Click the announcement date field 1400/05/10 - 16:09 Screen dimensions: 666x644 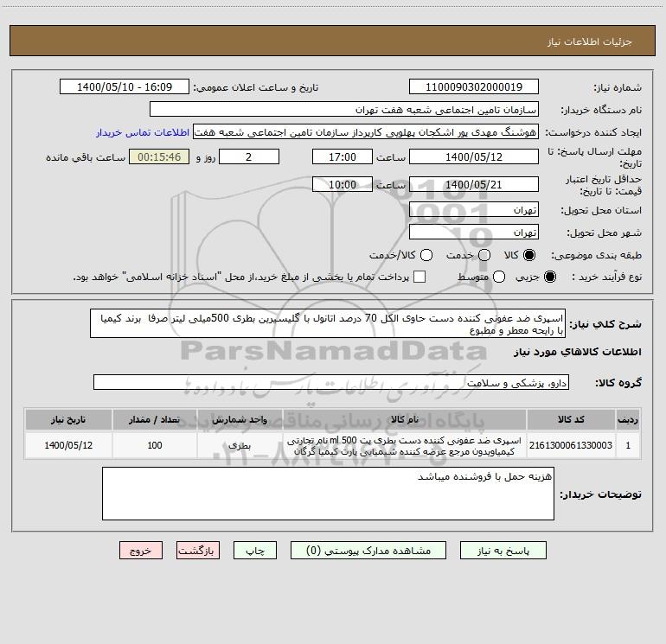pyautogui.click(x=125, y=87)
